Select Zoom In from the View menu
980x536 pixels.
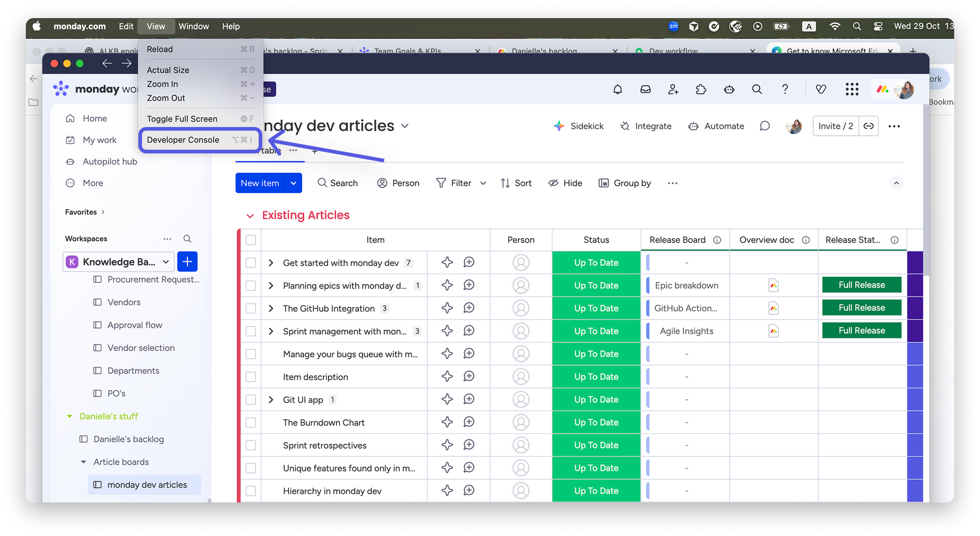pyautogui.click(x=200, y=84)
